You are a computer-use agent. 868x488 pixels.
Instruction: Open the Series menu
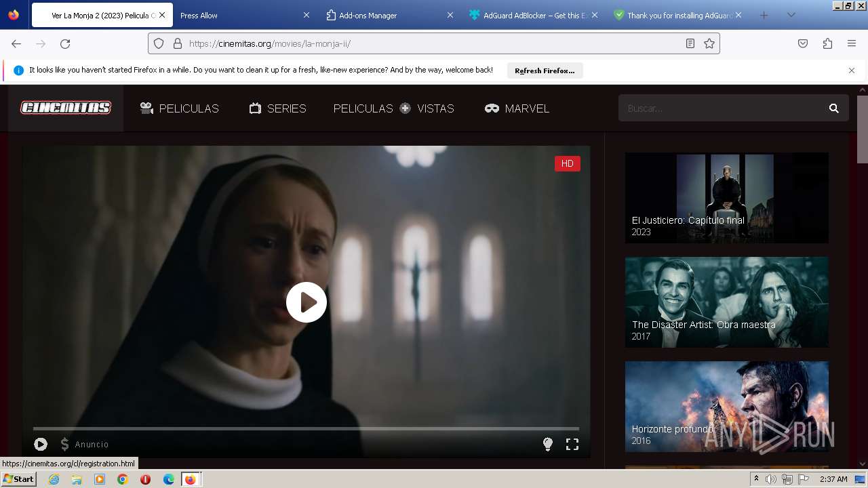pyautogui.click(x=277, y=108)
